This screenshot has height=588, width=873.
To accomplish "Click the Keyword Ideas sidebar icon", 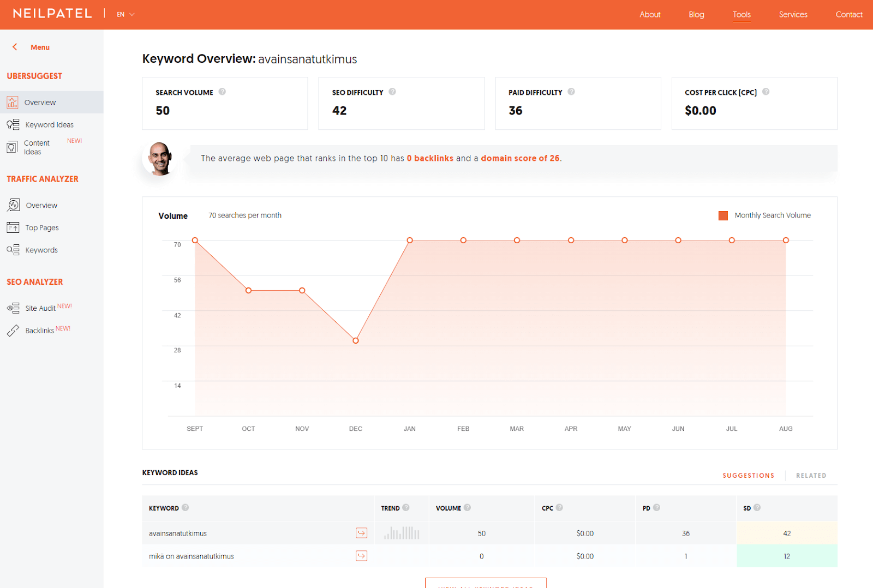I will click(x=13, y=124).
